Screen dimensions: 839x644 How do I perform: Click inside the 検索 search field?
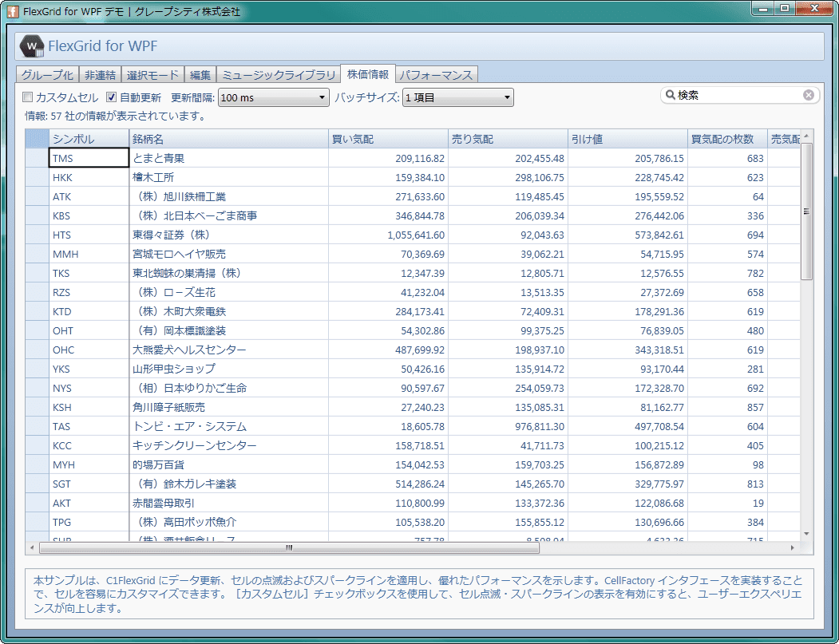[738, 95]
